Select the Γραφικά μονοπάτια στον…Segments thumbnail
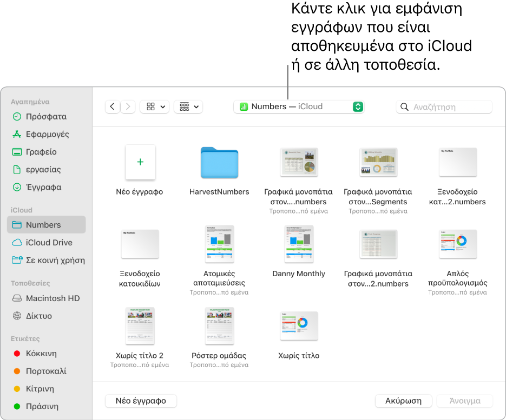 378,162
